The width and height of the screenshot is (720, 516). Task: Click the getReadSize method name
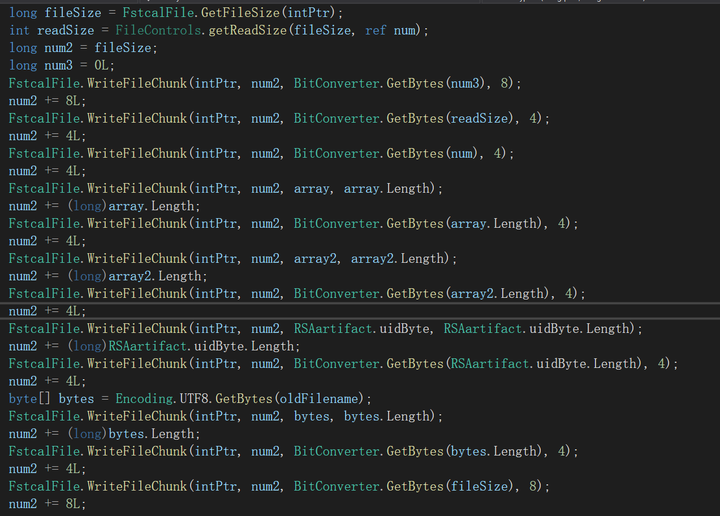coord(245,30)
